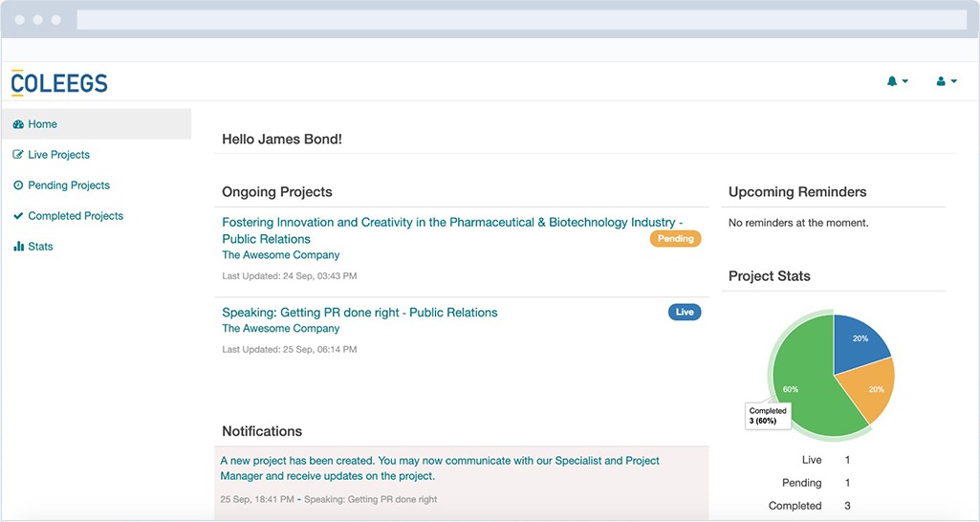The height and width of the screenshot is (522, 980).
Task: Select Completed Projects in sidebar
Action: point(76,216)
